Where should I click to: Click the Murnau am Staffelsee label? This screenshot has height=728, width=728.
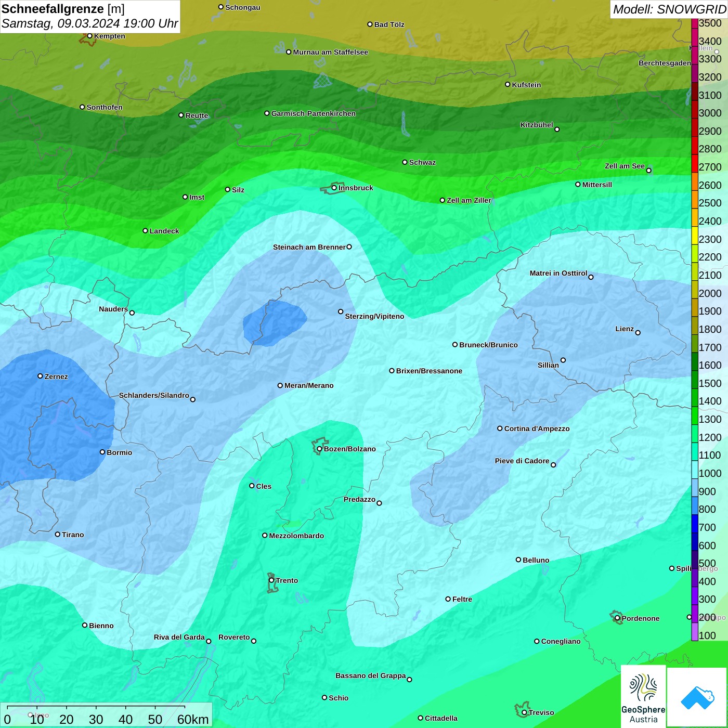(330, 52)
